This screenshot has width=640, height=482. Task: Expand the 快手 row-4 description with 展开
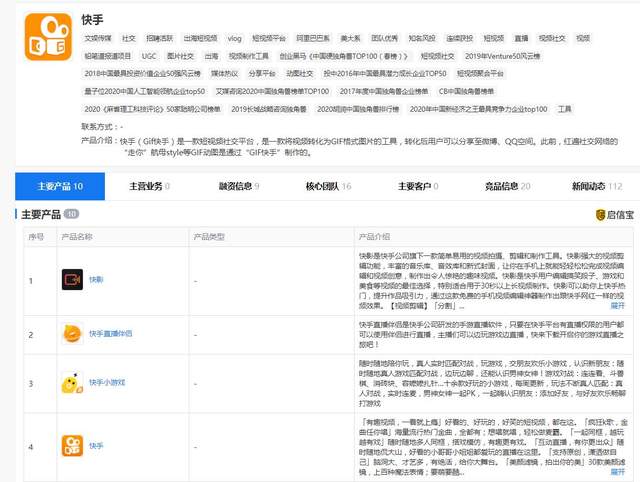pos(617,472)
